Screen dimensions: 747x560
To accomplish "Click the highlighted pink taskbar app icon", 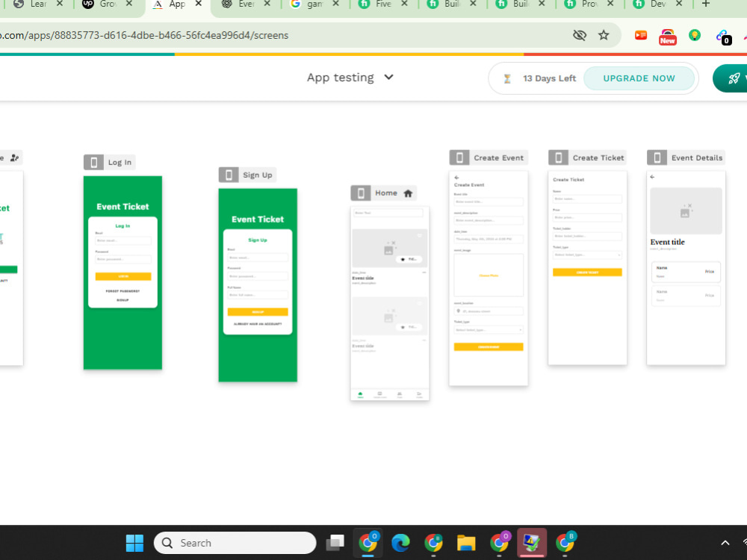I will pyautogui.click(x=532, y=542).
